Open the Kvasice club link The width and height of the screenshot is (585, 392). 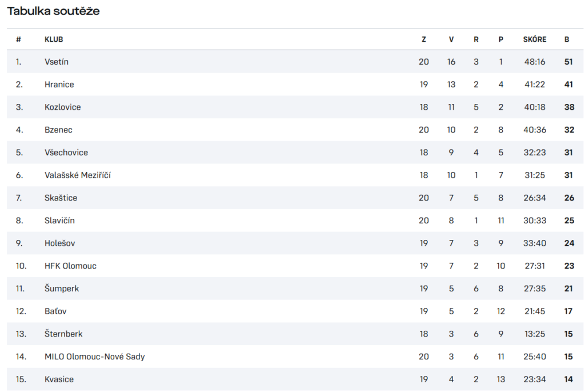(59, 379)
